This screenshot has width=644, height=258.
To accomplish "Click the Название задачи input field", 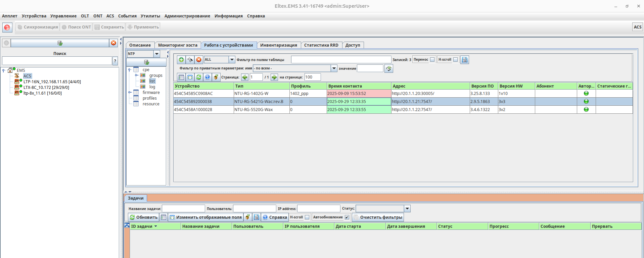I will (x=183, y=209).
